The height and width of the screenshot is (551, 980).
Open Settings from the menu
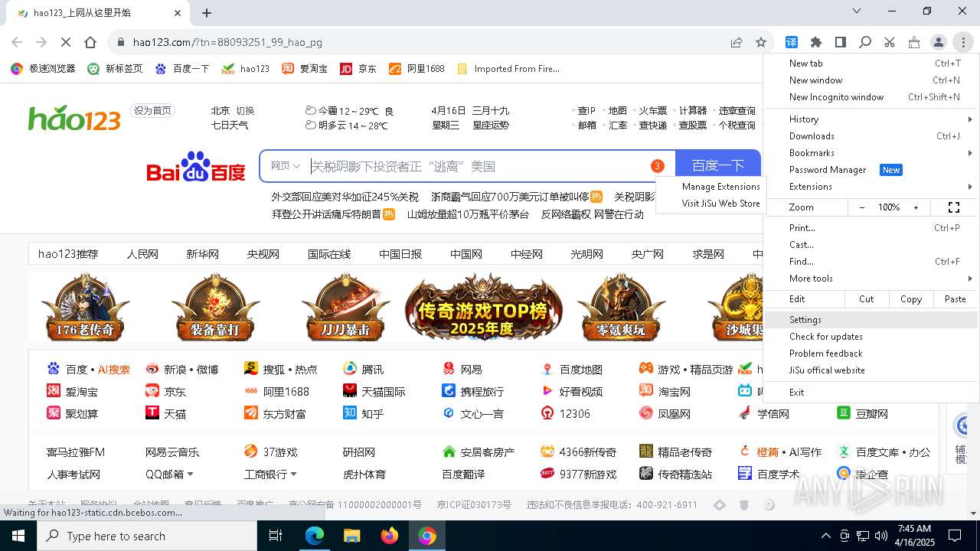click(x=871, y=320)
